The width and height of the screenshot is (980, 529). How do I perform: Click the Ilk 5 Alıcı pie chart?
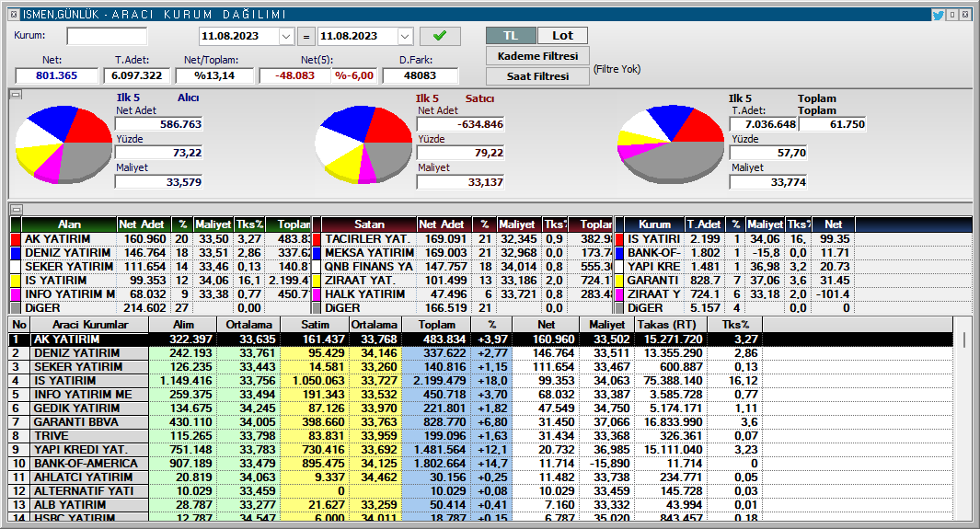tap(63, 144)
